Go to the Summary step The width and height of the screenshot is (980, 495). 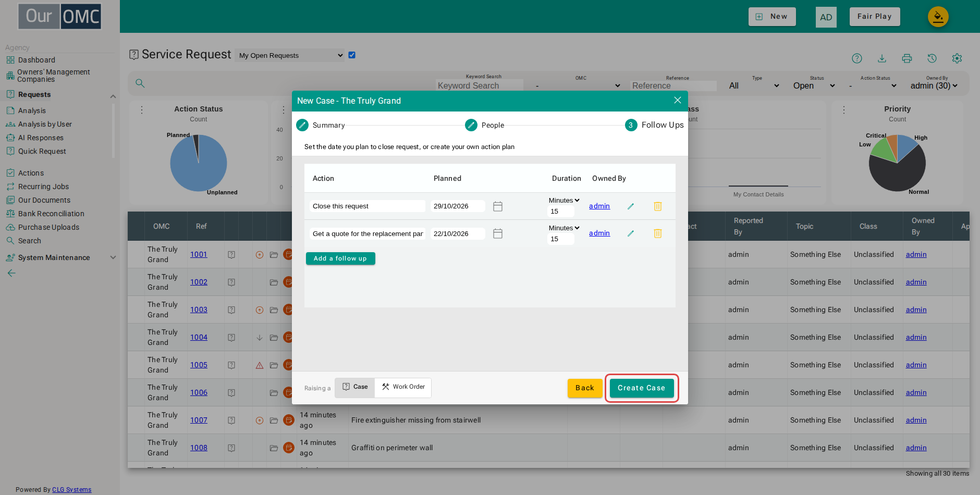321,125
